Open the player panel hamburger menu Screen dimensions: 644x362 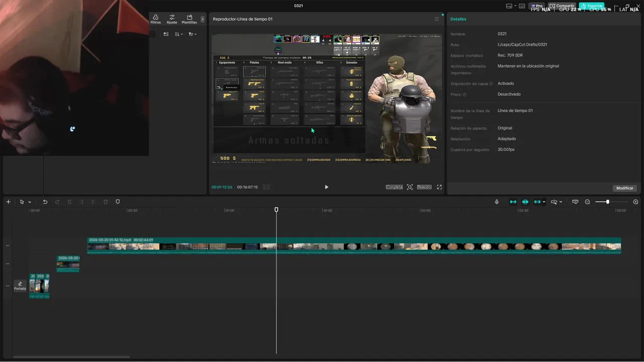(x=437, y=19)
